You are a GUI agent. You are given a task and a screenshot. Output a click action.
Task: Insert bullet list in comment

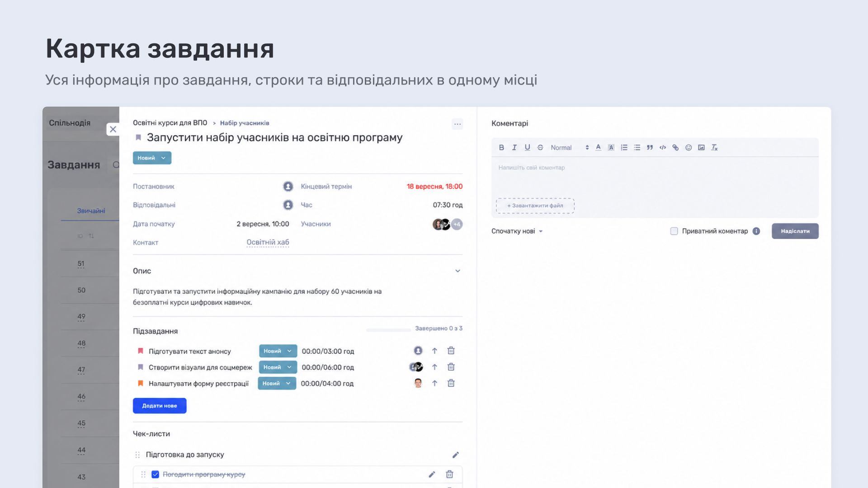click(637, 147)
